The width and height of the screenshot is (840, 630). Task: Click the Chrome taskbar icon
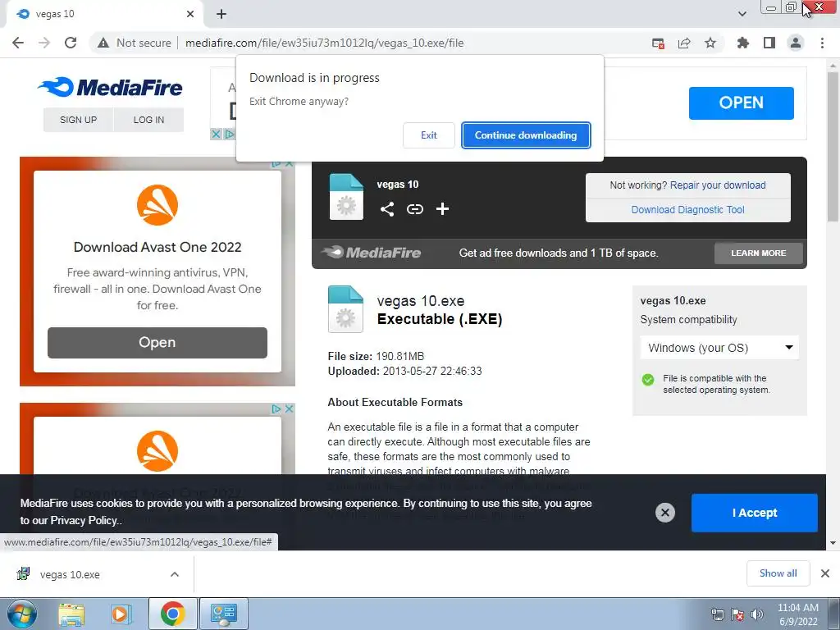pos(172,614)
